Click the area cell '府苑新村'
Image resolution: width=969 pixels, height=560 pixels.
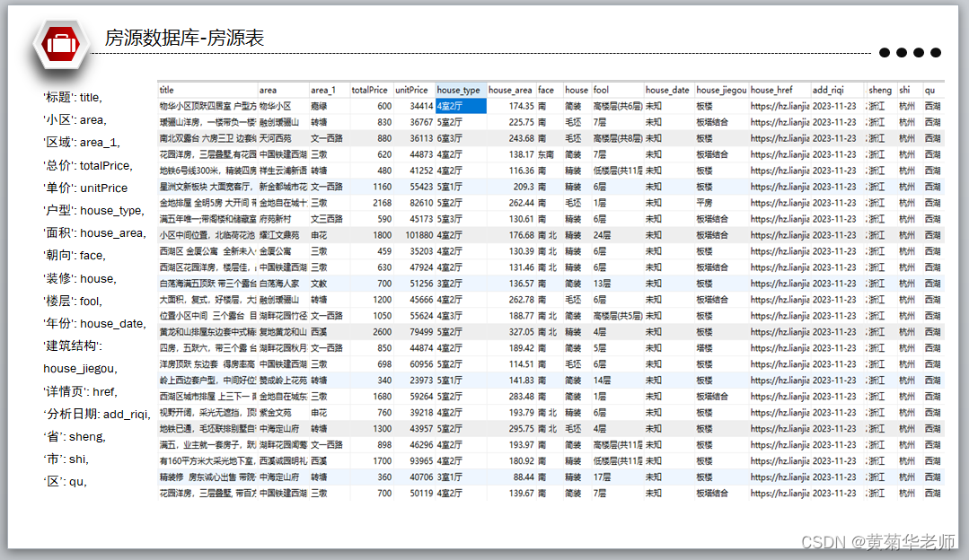(x=275, y=219)
